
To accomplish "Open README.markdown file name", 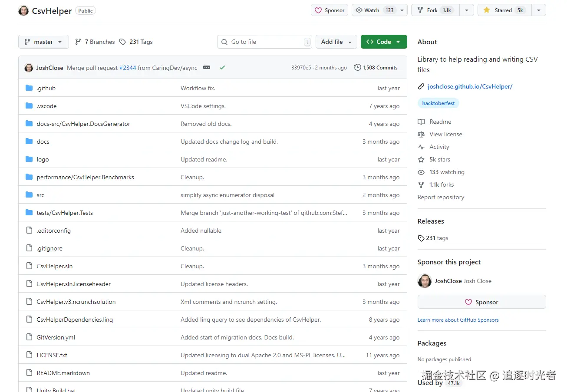I will (x=63, y=373).
